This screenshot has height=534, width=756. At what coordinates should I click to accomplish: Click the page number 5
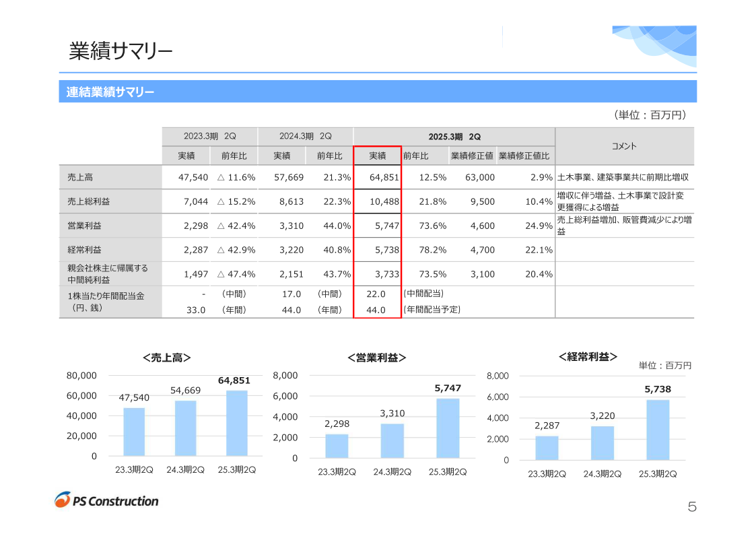click(x=692, y=506)
